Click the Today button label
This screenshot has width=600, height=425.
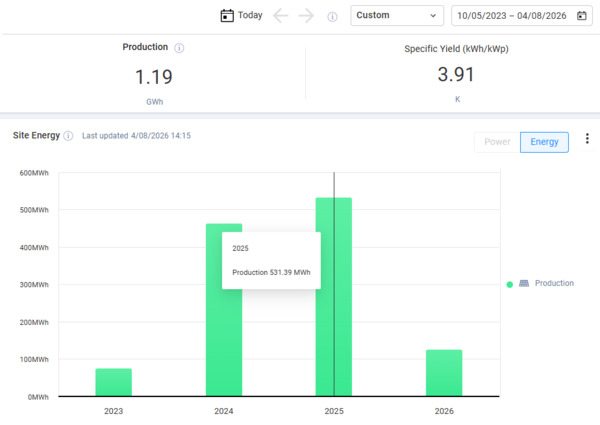(250, 16)
